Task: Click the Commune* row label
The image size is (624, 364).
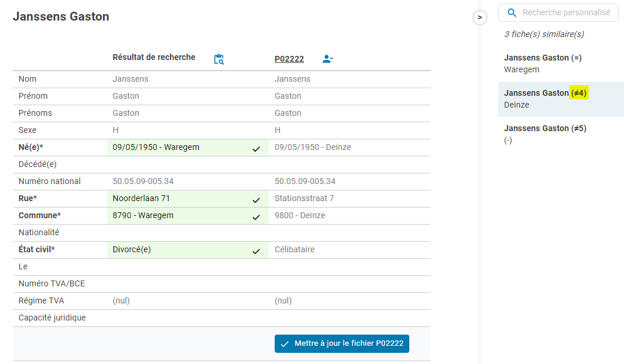Action: click(x=39, y=215)
